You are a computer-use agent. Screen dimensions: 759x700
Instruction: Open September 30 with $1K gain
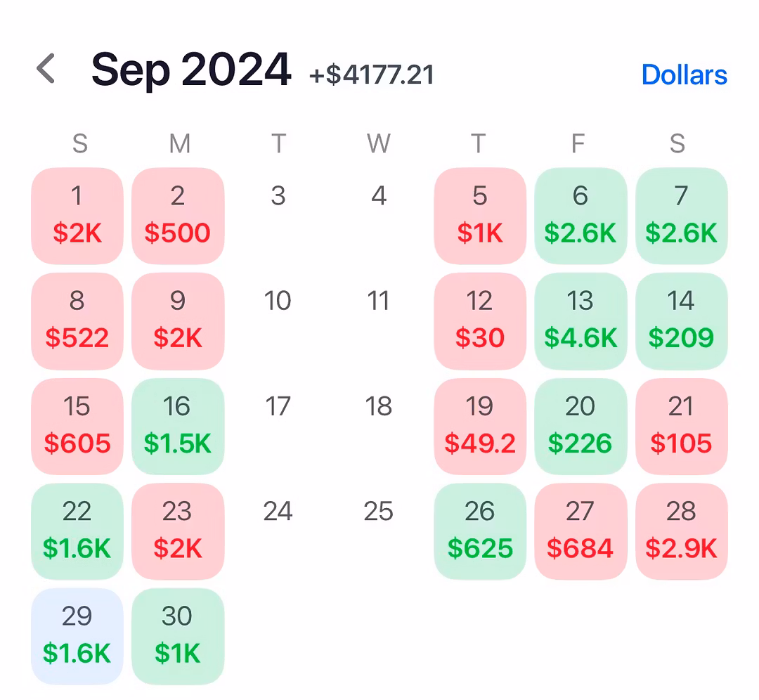178,636
